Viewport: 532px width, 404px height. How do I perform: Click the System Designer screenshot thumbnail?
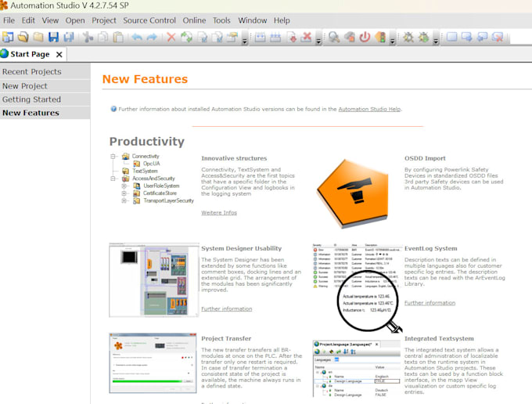pos(153,280)
